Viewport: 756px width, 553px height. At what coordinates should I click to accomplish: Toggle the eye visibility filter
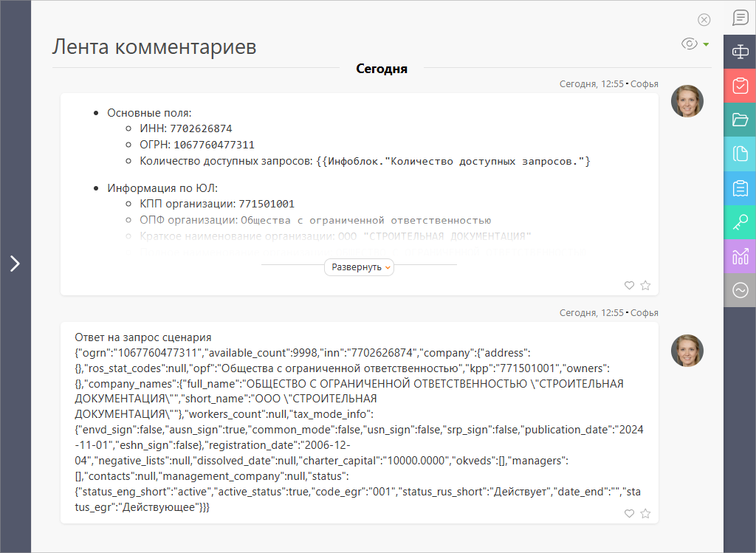coord(690,44)
